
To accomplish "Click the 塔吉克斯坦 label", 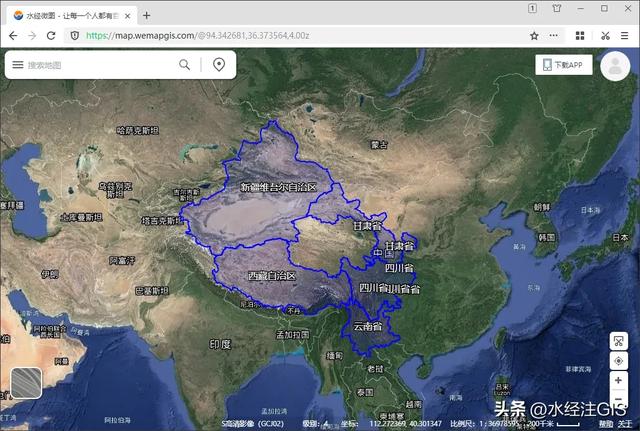I will (x=163, y=221).
